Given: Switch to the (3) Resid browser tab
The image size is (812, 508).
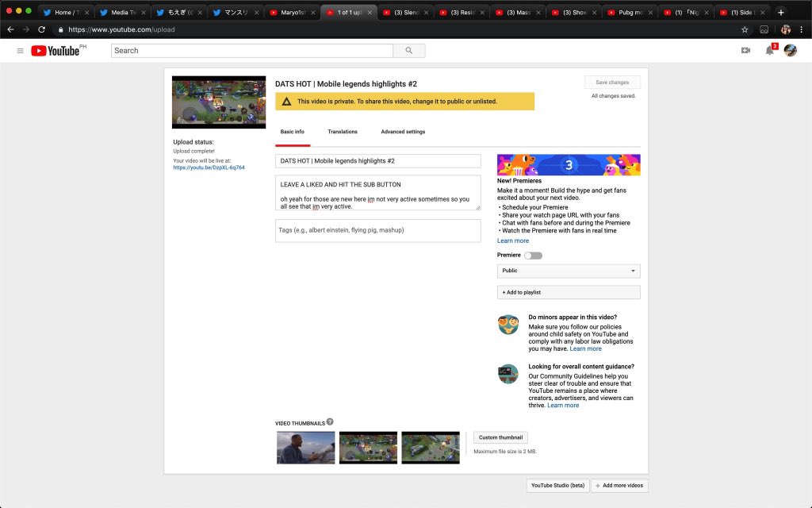Looking at the screenshot, I should [x=462, y=13].
